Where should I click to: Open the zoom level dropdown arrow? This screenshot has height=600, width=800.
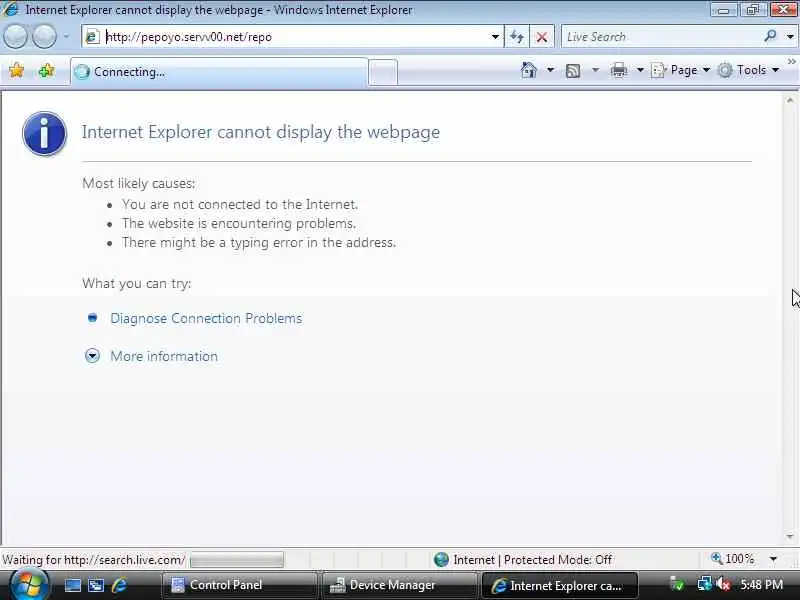point(773,559)
